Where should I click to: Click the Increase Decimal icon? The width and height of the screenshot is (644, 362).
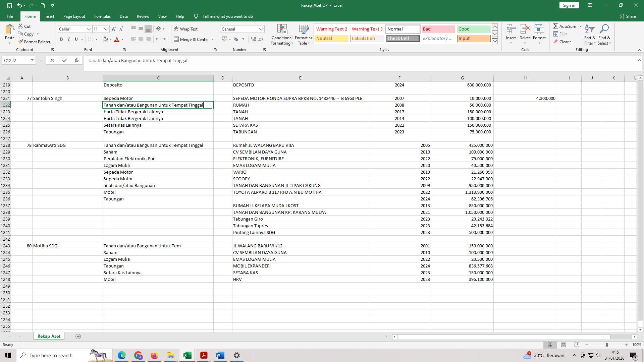(253, 39)
